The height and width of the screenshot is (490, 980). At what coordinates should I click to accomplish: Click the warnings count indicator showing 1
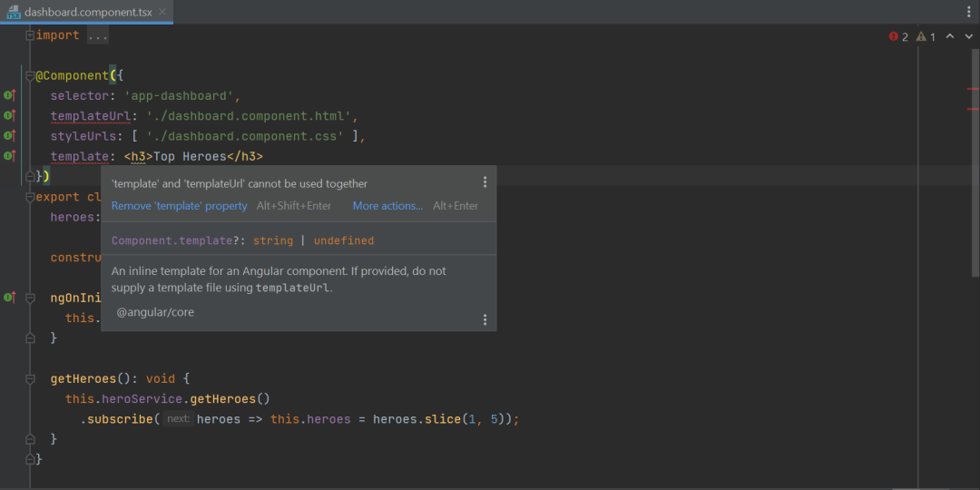[926, 37]
